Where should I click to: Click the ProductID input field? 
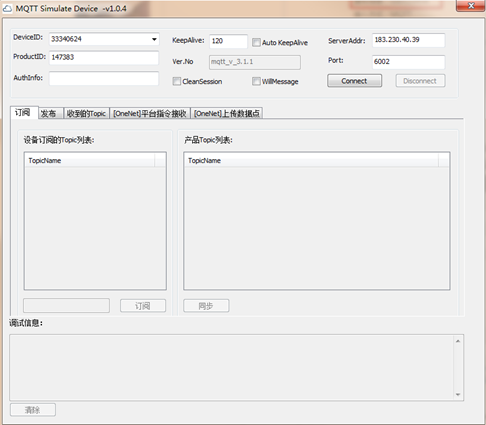tap(104, 57)
